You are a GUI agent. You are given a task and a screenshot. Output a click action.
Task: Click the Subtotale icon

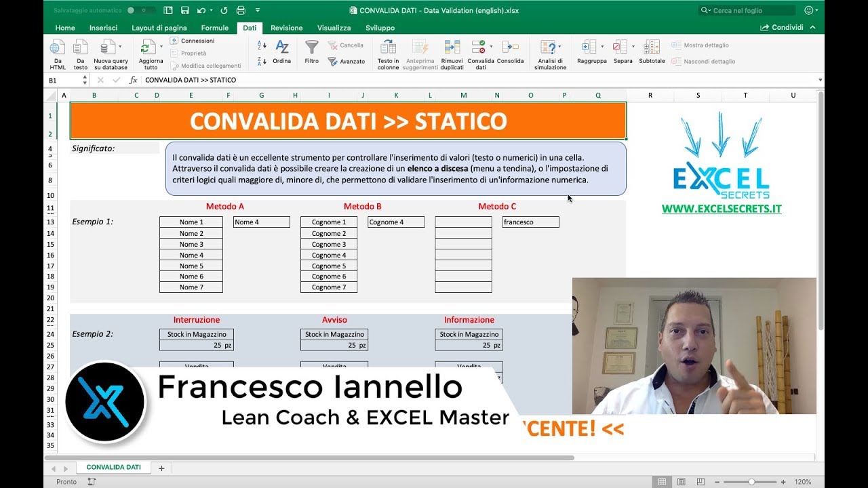point(652,47)
